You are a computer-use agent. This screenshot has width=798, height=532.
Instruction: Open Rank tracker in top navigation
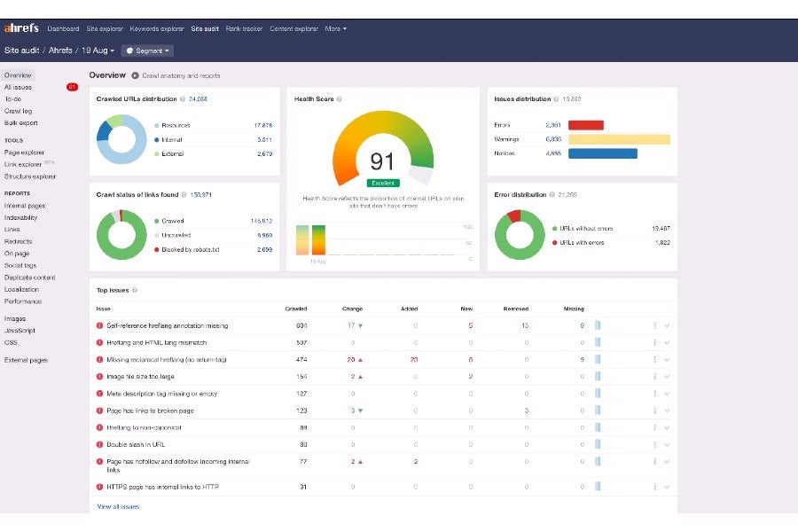coord(245,29)
